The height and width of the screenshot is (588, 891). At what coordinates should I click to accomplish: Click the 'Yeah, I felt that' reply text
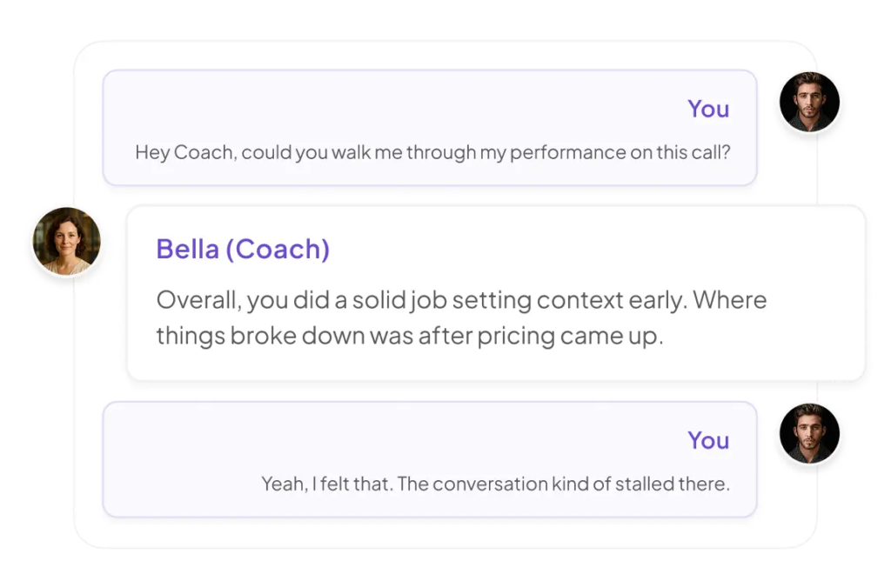point(495,484)
